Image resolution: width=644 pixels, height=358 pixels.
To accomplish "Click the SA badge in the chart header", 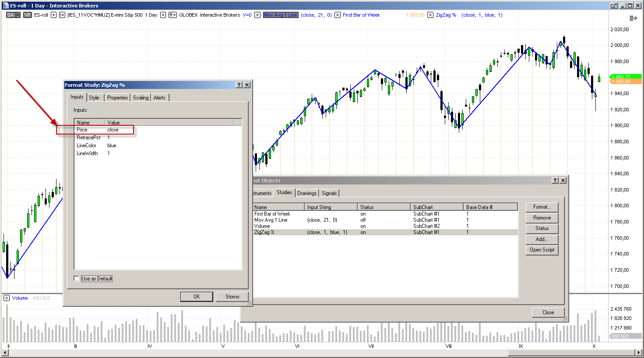I will click(11, 15).
